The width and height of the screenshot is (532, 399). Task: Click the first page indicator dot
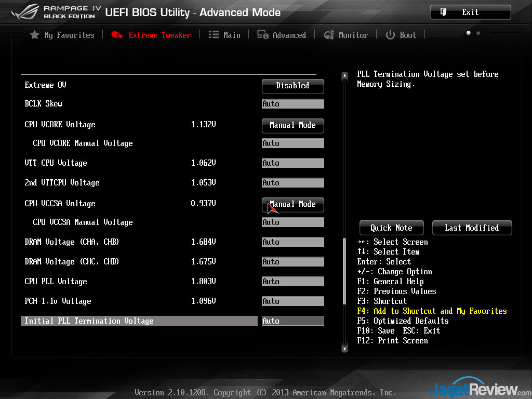(468, 33)
